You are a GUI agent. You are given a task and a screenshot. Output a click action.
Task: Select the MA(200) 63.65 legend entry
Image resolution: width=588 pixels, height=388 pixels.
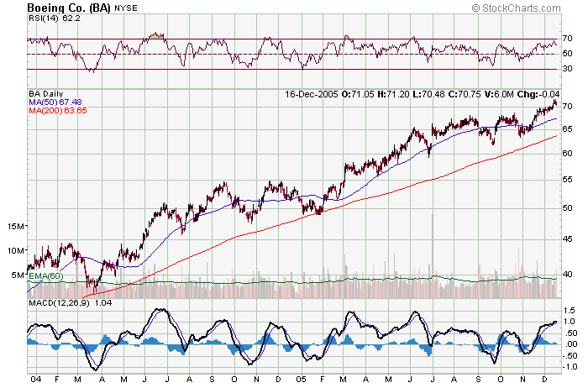(x=58, y=110)
